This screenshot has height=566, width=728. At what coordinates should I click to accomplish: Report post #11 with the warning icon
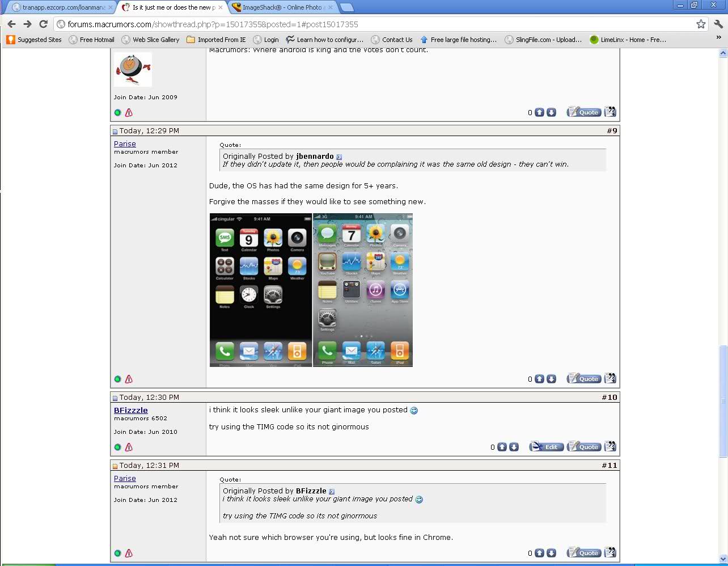[129, 553]
